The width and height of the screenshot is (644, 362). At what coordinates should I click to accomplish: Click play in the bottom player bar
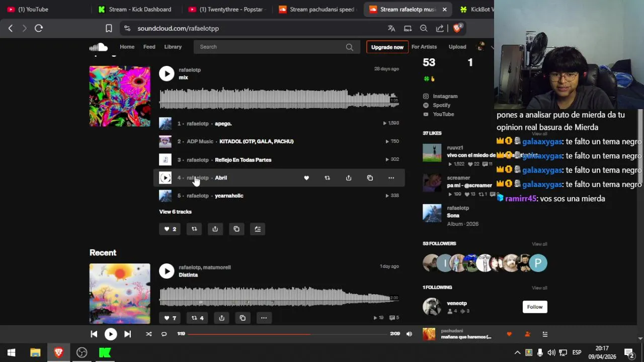tap(111, 334)
